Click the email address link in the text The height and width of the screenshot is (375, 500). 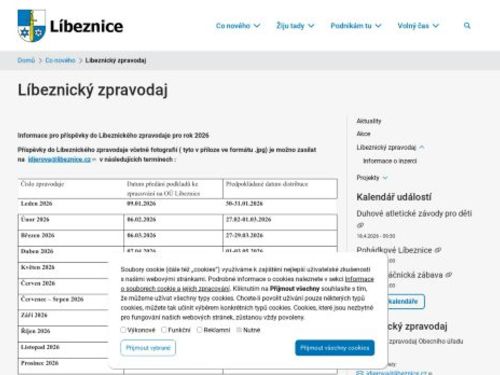[x=59, y=159]
